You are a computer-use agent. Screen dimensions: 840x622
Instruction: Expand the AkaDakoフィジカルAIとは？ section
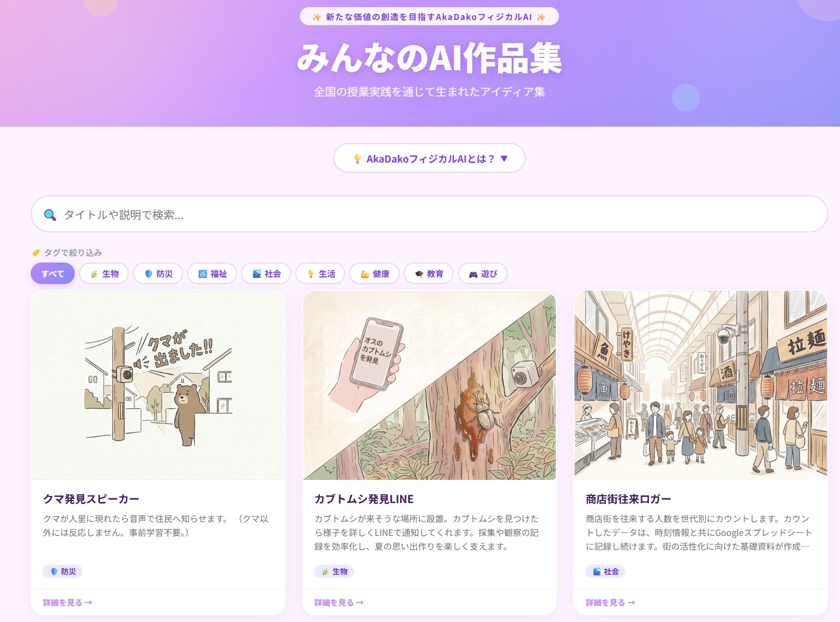[x=429, y=158]
